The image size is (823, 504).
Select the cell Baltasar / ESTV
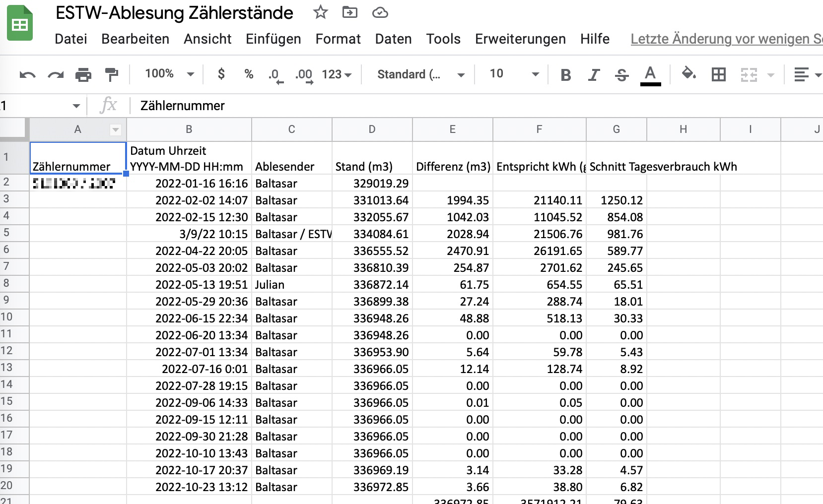click(292, 234)
